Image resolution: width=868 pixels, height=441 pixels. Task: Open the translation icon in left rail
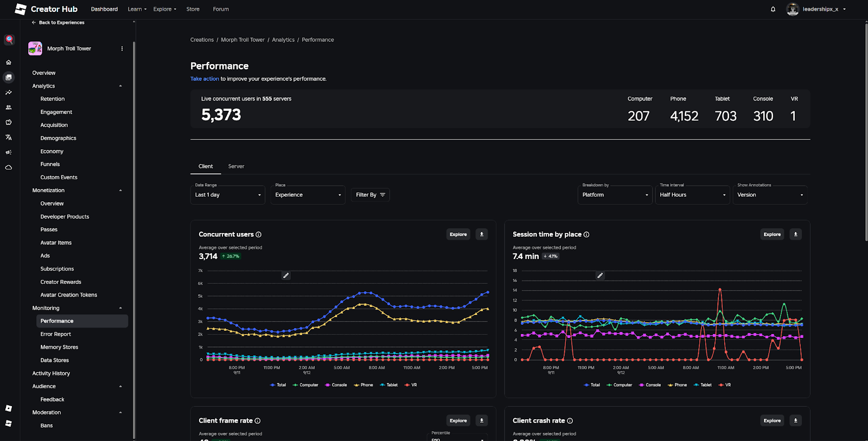point(9,137)
